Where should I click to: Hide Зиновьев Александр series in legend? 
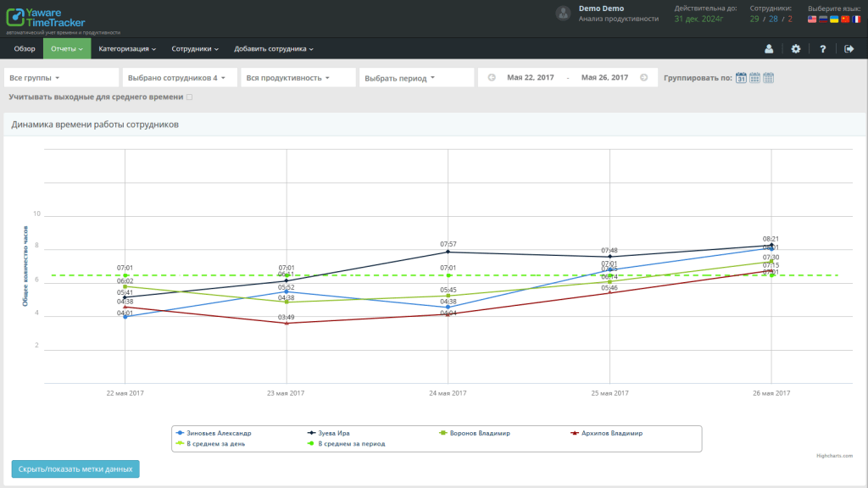point(219,433)
